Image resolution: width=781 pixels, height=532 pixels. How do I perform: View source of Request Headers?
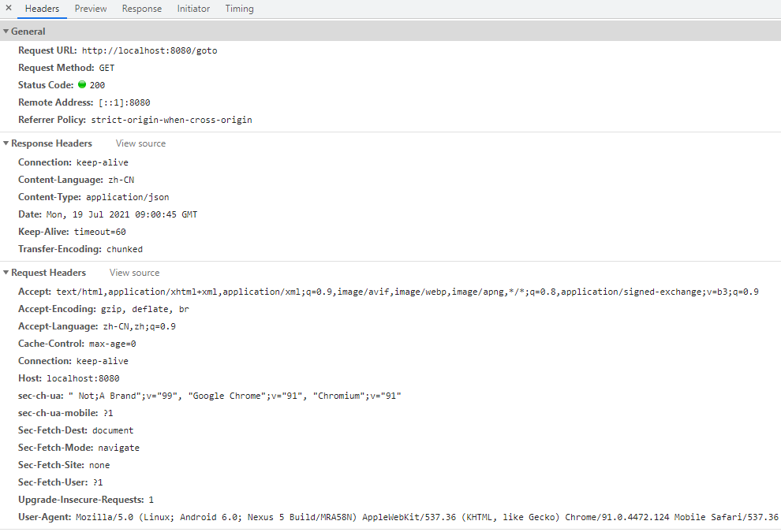click(134, 273)
